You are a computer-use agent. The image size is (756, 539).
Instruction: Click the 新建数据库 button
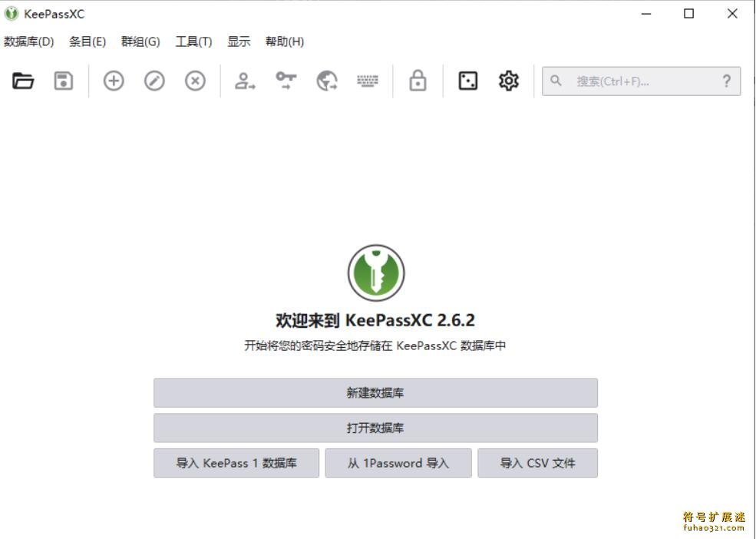point(375,393)
